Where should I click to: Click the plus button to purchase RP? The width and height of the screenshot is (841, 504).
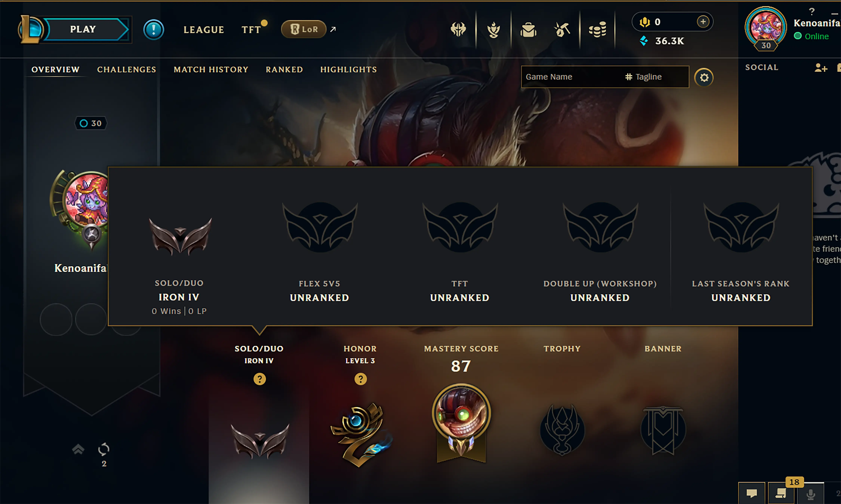click(x=703, y=22)
